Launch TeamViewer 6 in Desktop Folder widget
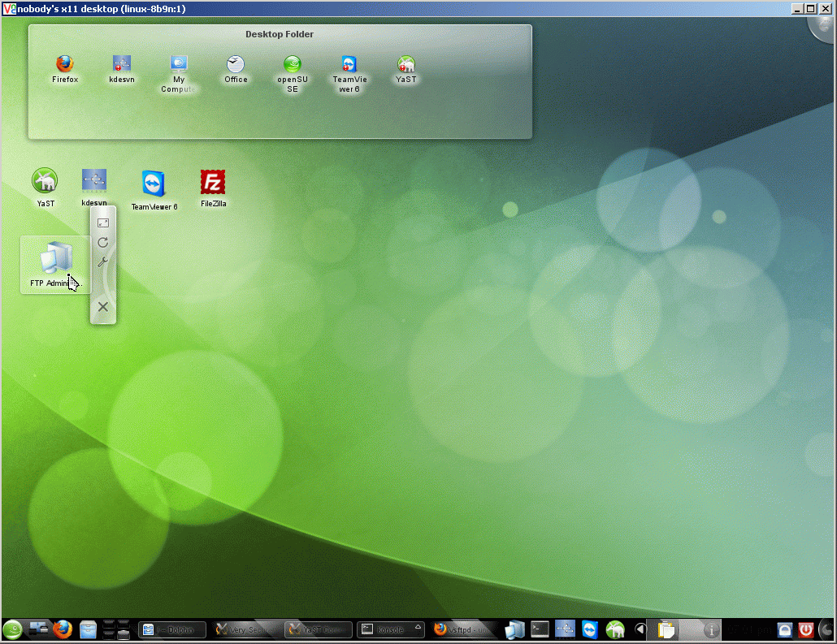This screenshot has width=837, height=644. tap(349, 74)
